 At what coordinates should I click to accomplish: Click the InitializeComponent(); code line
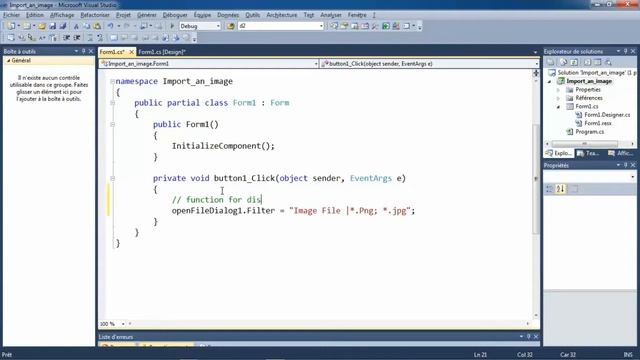click(223, 146)
